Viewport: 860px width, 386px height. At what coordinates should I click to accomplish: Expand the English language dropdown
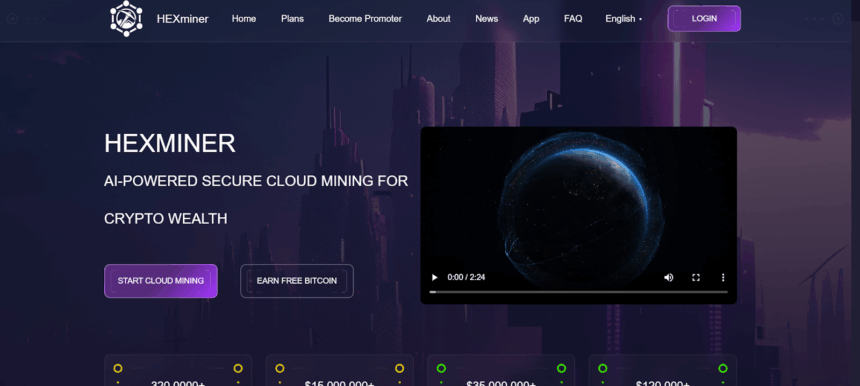623,19
